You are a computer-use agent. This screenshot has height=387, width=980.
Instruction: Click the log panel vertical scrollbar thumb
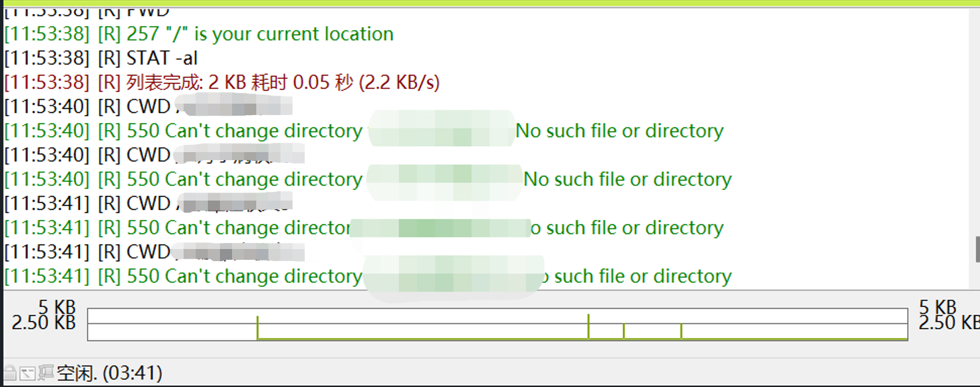click(977, 249)
